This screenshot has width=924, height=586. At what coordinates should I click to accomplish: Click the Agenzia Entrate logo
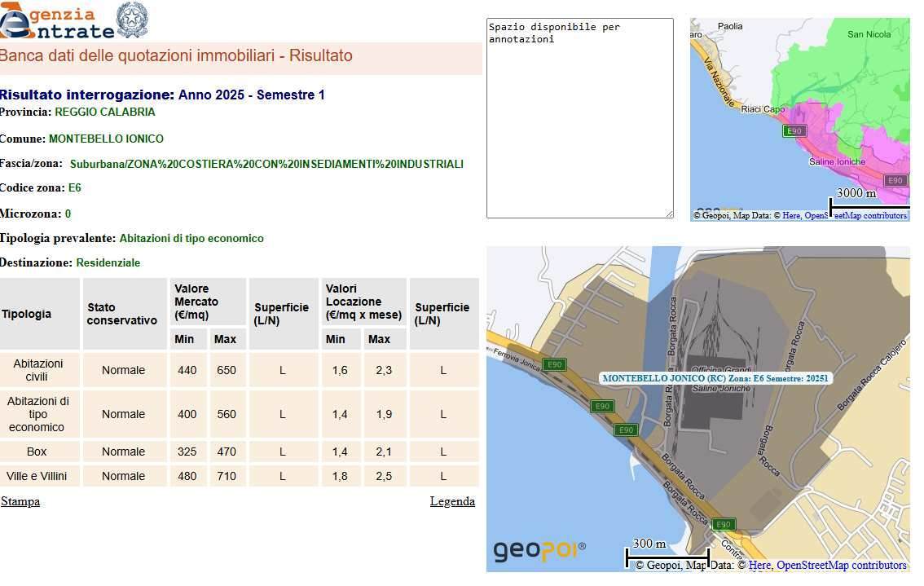(57, 22)
